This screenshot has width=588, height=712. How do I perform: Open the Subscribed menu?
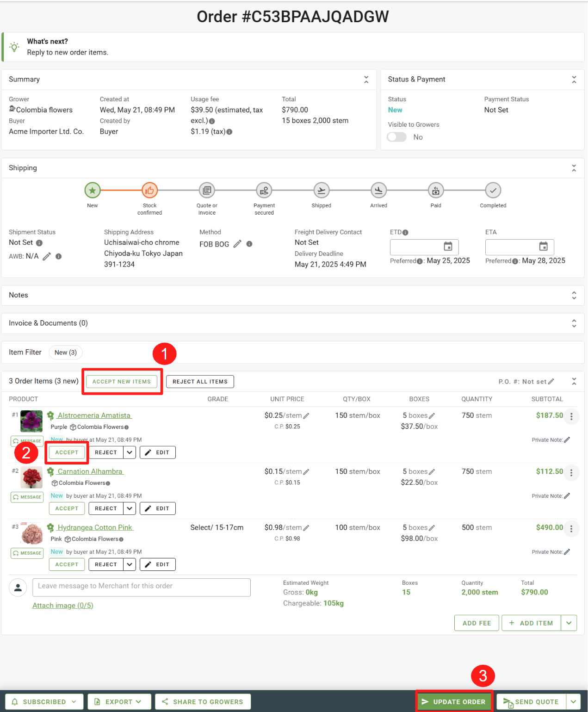click(x=44, y=702)
